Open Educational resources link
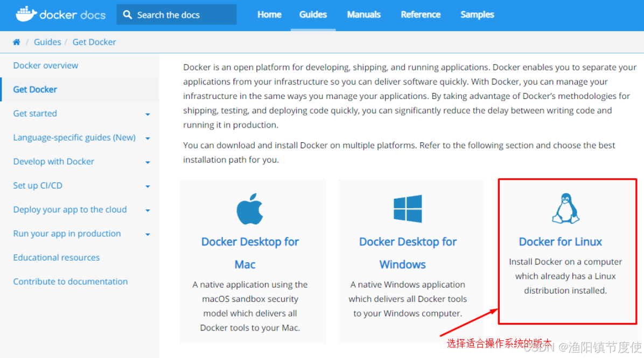The image size is (644, 358). coord(56,257)
